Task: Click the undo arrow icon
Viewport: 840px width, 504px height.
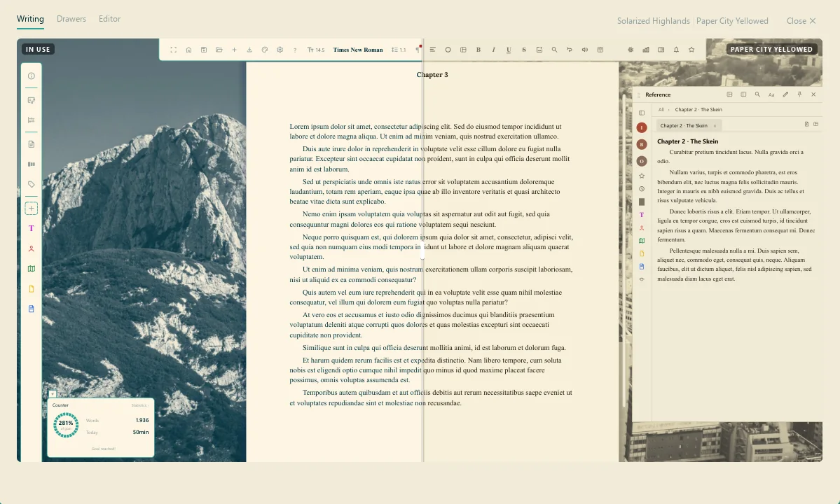Action: point(570,50)
